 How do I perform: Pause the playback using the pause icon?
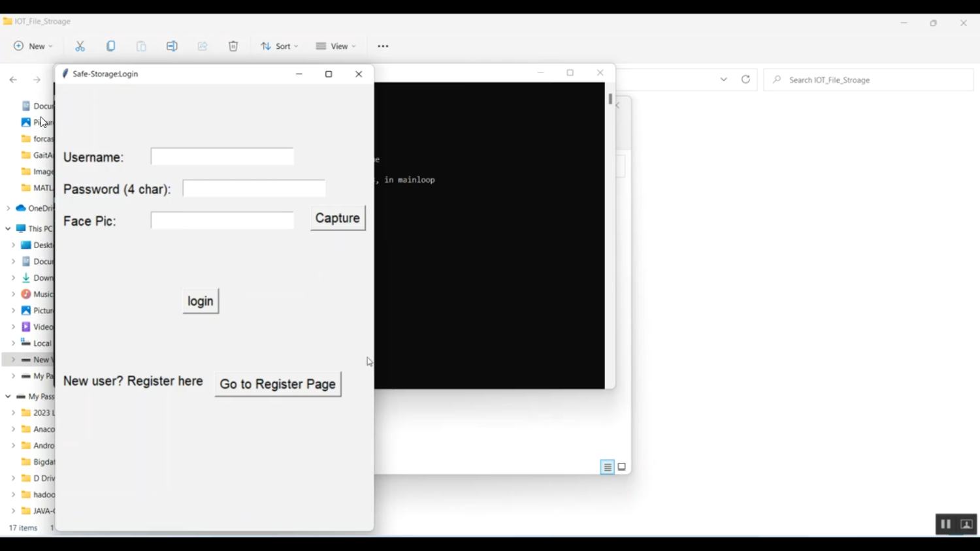pos(945,524)
